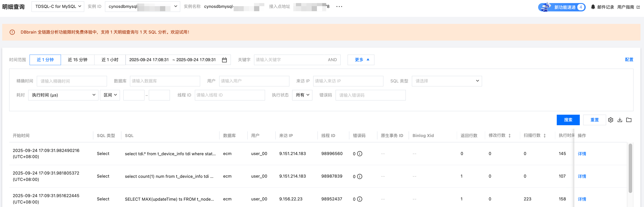Click the table vertical scrollbar
Viewport: 644px width, 207px height.
click(x=630, y=168)
